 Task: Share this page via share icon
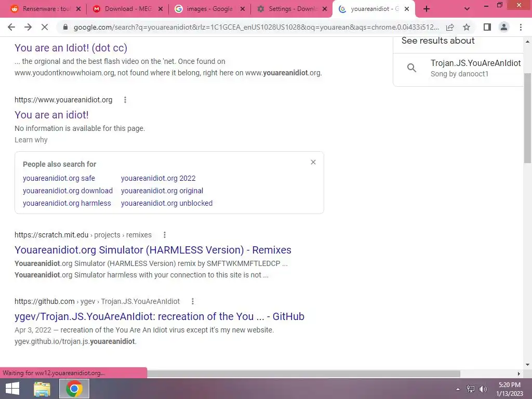click(x=450, y=27)
